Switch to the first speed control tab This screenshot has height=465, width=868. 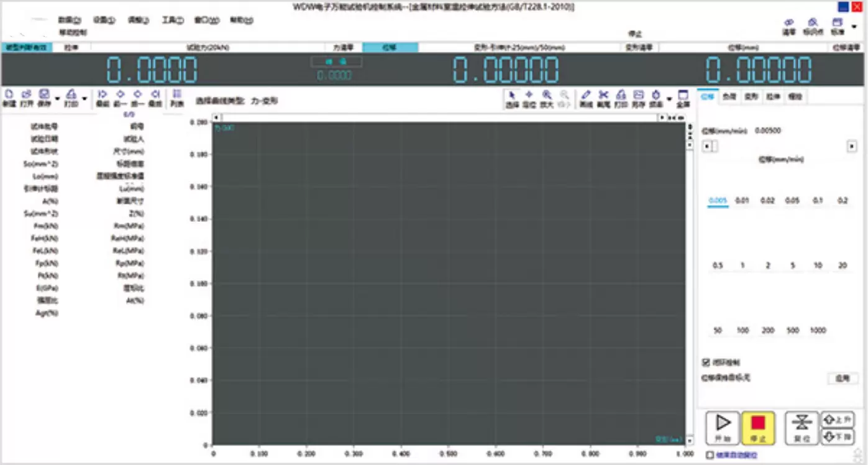[x=707, y=96]
